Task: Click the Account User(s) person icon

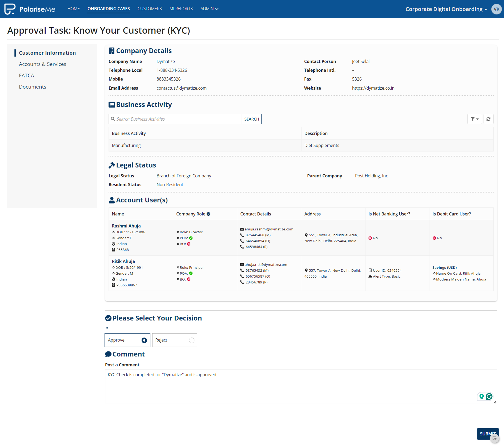Action: [x=112, y=200]
